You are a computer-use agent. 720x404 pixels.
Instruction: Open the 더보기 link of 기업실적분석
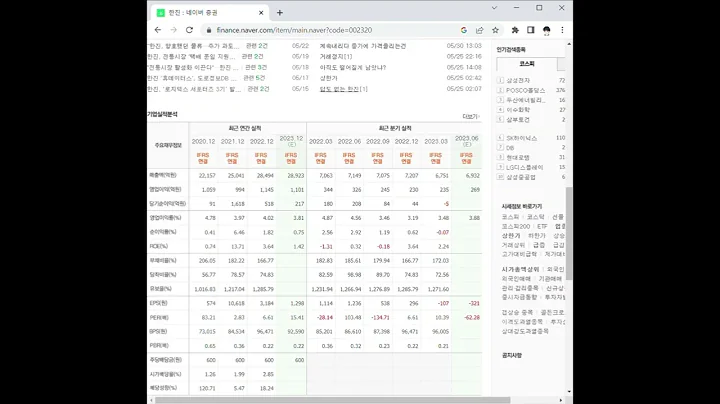[471, 117]
